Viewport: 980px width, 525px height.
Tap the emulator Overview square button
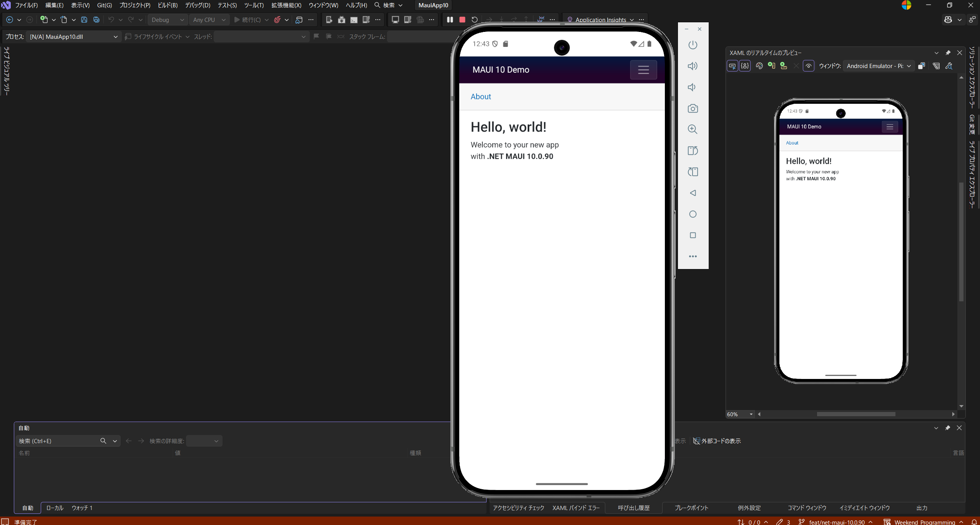(x=693, y=235)
